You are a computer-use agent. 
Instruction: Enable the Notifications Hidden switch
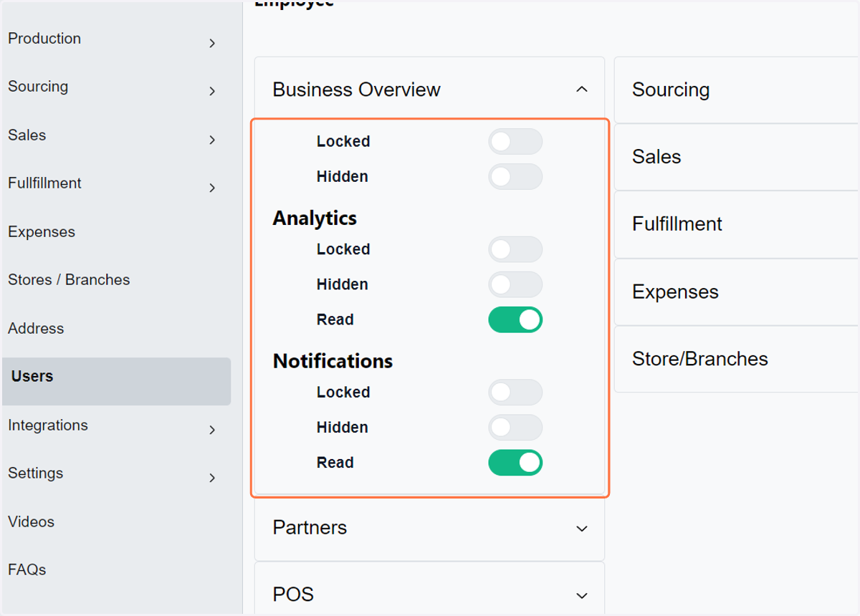click(x=515, y=428)
